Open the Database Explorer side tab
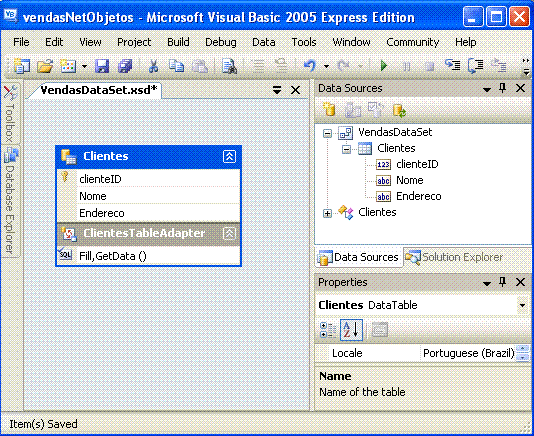This screenshot has height=436, width=534. click(11, 201)
